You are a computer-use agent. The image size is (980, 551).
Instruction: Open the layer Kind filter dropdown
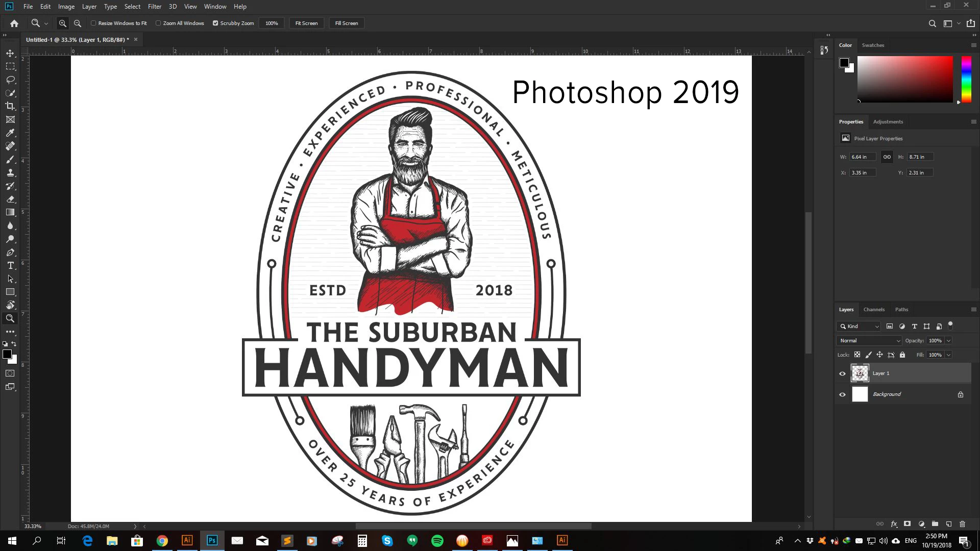[x=859, y=327]
